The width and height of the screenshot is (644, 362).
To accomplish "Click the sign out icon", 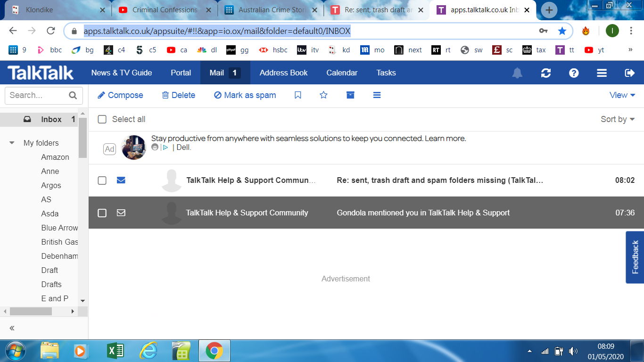I will pos(629,73).
